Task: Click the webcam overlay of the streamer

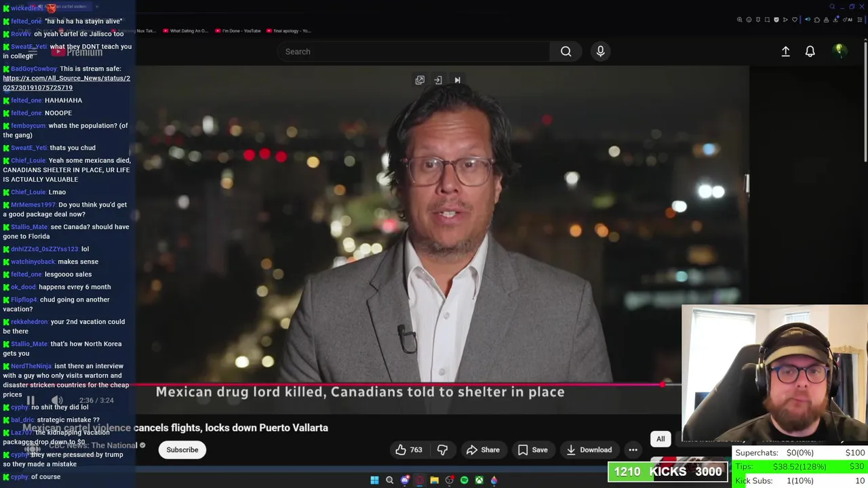Action: [x=774, y=373]
